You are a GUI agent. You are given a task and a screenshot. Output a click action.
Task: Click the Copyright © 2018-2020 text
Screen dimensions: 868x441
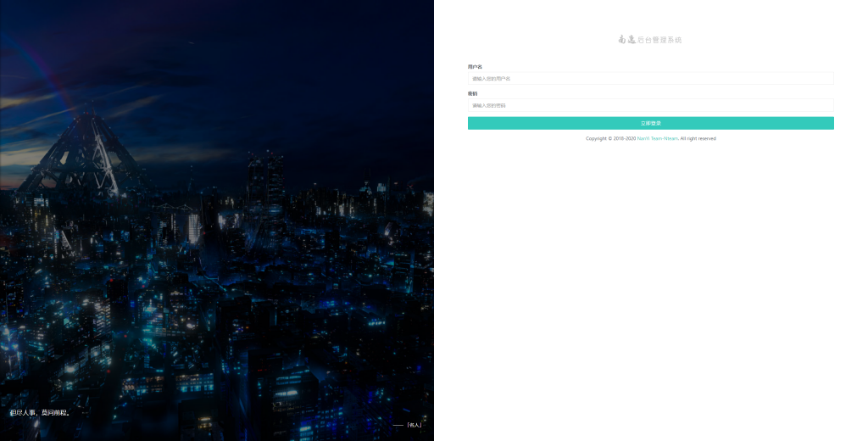coord(610,138)
